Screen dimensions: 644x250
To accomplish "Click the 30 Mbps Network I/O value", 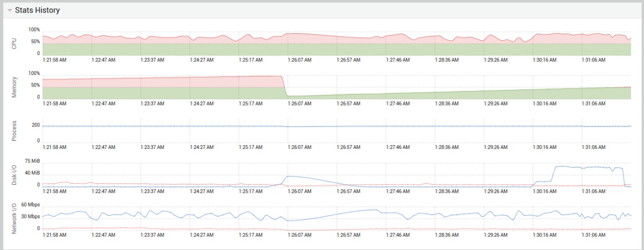I will click(31, 217).
